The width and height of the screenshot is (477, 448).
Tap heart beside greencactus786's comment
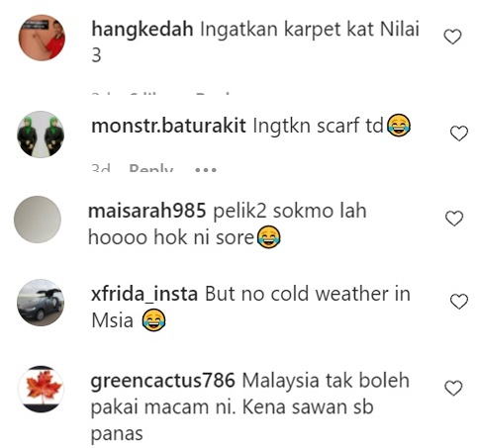pos(453,388)
